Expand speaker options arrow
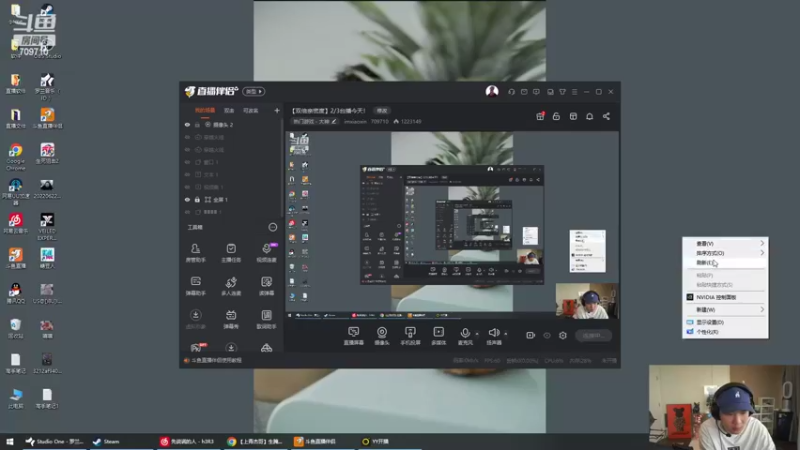This screenshot has height=450, width=800. click(506, 334)
